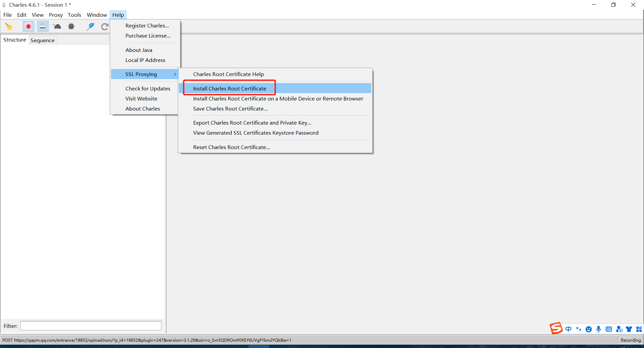Expand the SSL Proxying submenu arrow
The height and width of the screenshot is (348, 644).
click(x=175, y=74)
